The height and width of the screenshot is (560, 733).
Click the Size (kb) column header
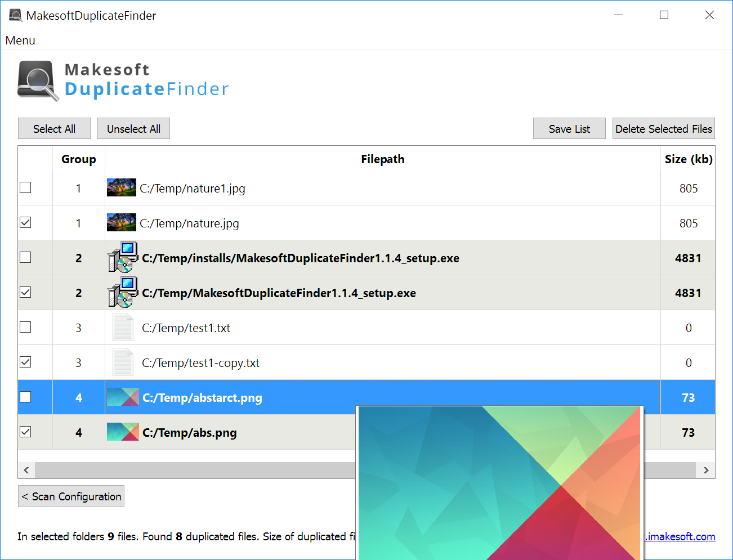point(689,159)
